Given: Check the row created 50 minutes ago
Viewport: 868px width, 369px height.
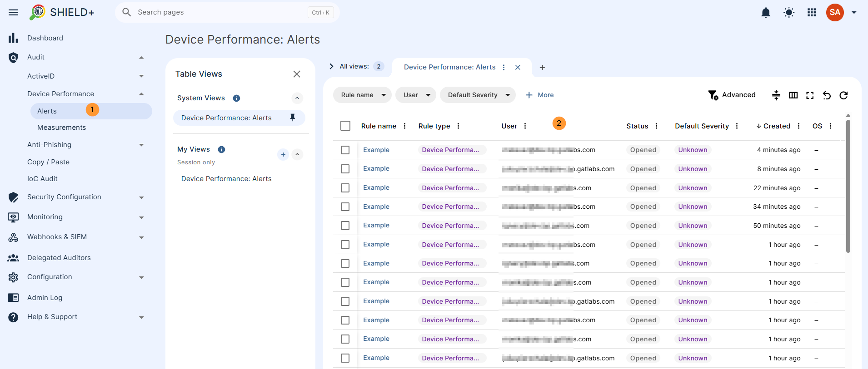Looking at the screenshot, I should [x=345, y=226].
